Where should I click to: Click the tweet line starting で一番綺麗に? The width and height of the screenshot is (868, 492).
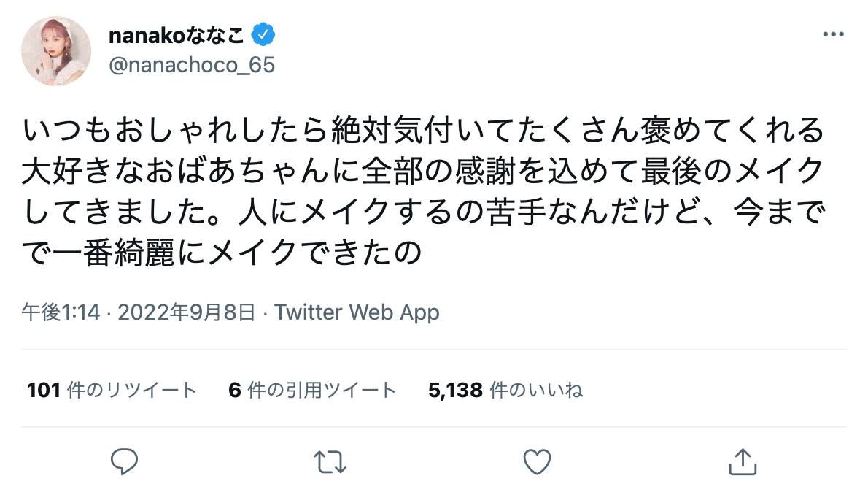(x=222, y=253)
